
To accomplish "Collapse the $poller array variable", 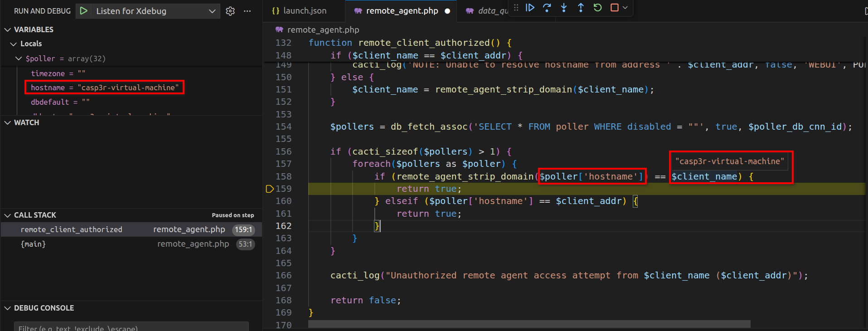I will tap(19, 58).
